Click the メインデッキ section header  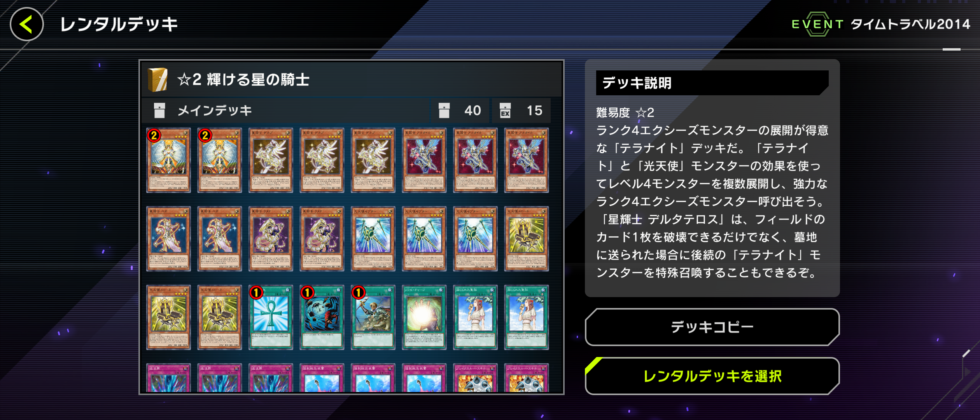click(215, 110)
